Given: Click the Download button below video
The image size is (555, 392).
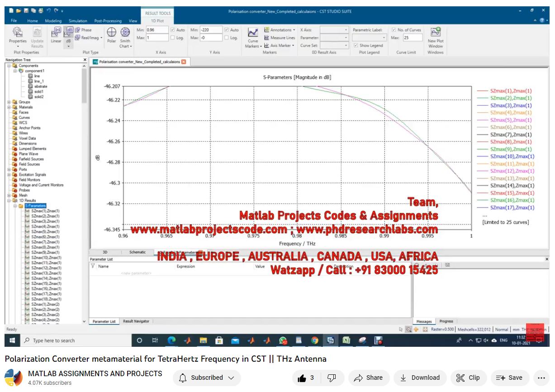Looking at the screenshot, I should pos(420,378).
